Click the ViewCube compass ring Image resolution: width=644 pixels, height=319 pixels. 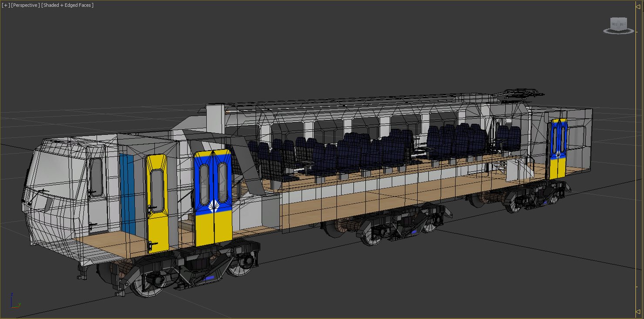[x=618, y=31]
